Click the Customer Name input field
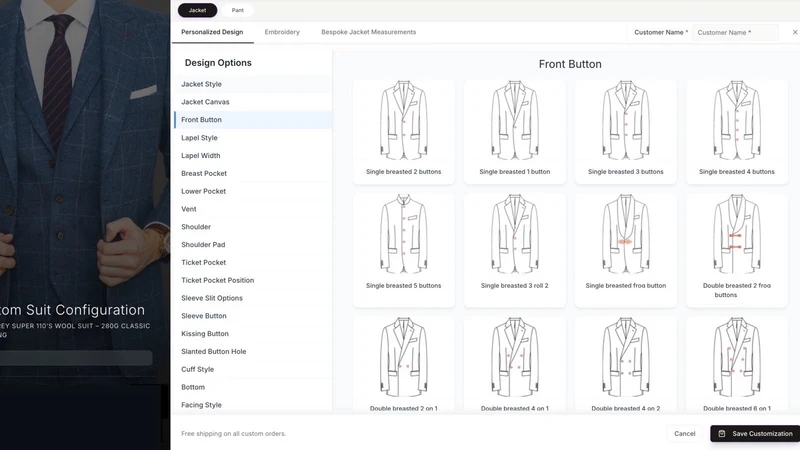The image size is (800, 450). click(x=735, y=32)
